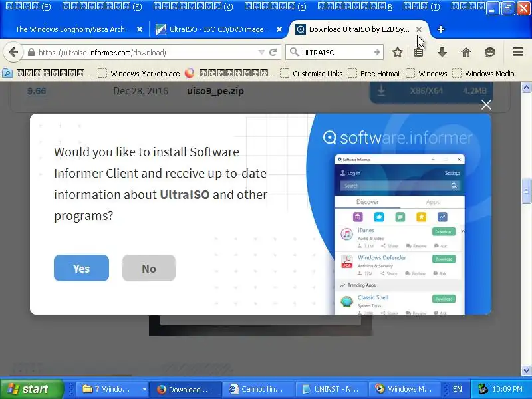
Task: Click scrollbar up arrow
Action: tap(526, 88)
